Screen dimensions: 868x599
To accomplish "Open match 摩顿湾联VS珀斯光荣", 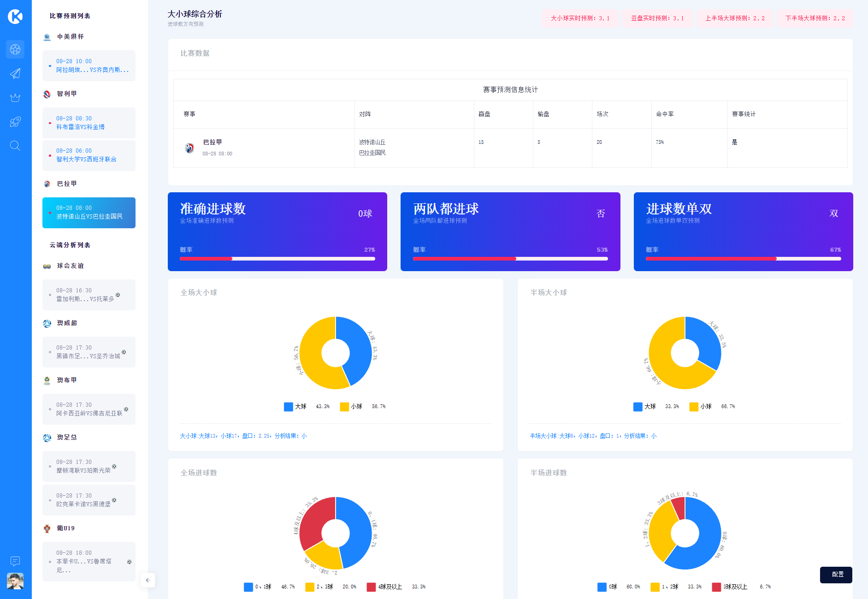I will (x=89, y=466).
